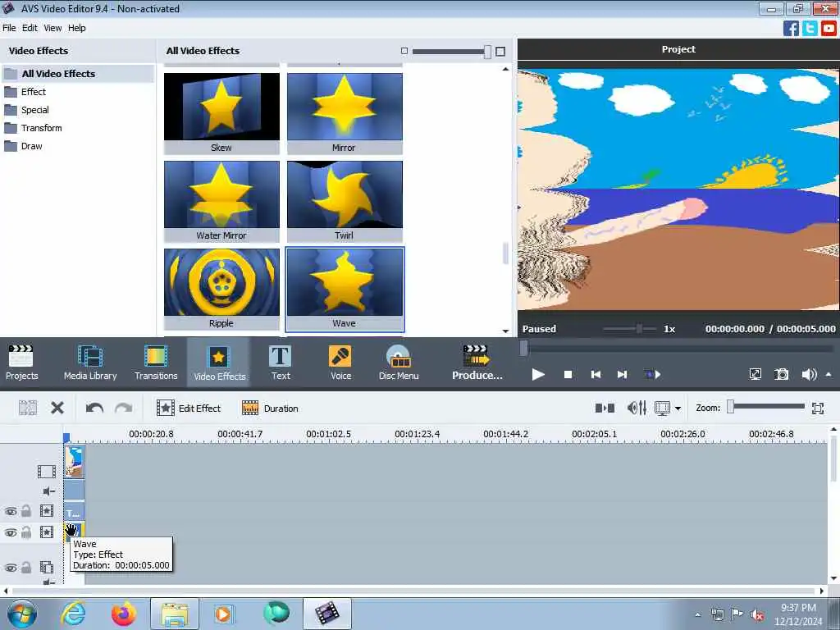Open the Text section

(x=281, y=362)
